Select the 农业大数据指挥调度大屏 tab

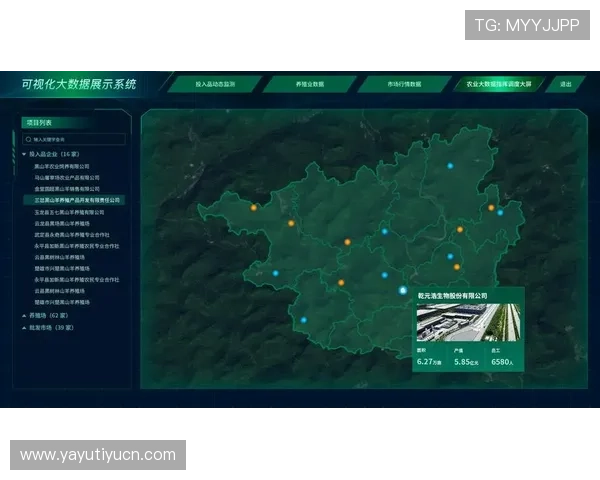pos(499,84)
